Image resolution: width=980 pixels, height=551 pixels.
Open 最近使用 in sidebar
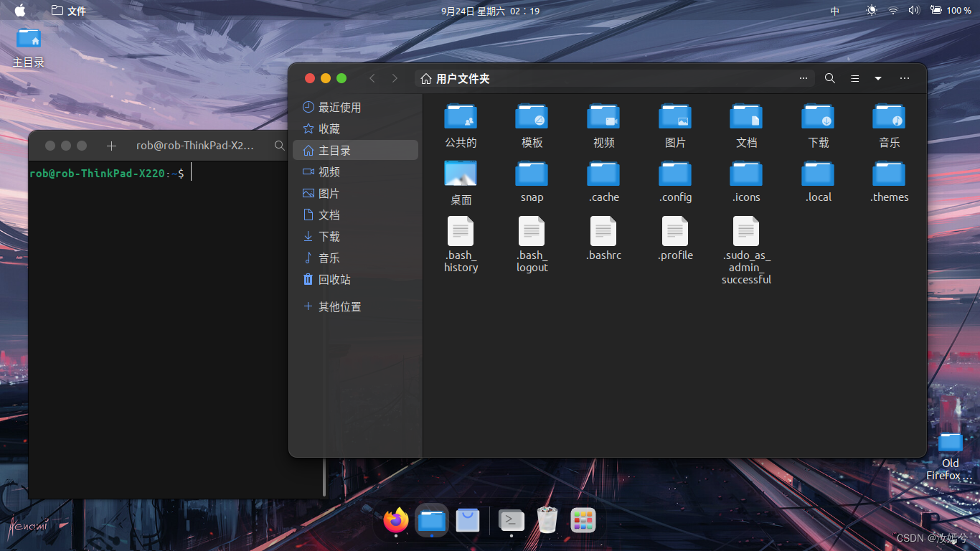pyautogui.click(x=355, y=107)
